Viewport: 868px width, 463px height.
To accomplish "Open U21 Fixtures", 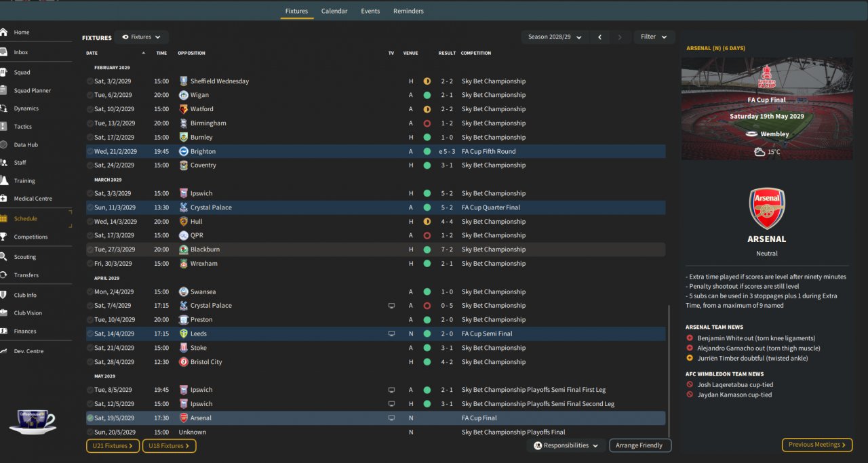I will pos(113,445).
